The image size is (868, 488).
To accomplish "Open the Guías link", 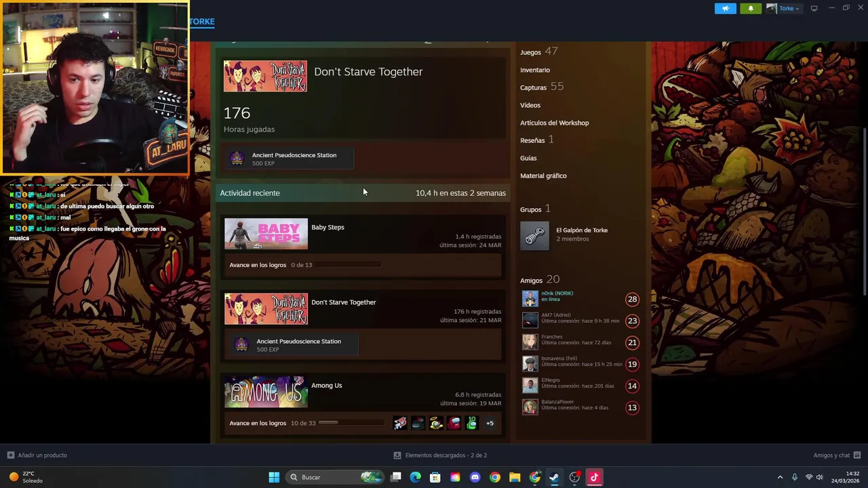I will point(528,158).
